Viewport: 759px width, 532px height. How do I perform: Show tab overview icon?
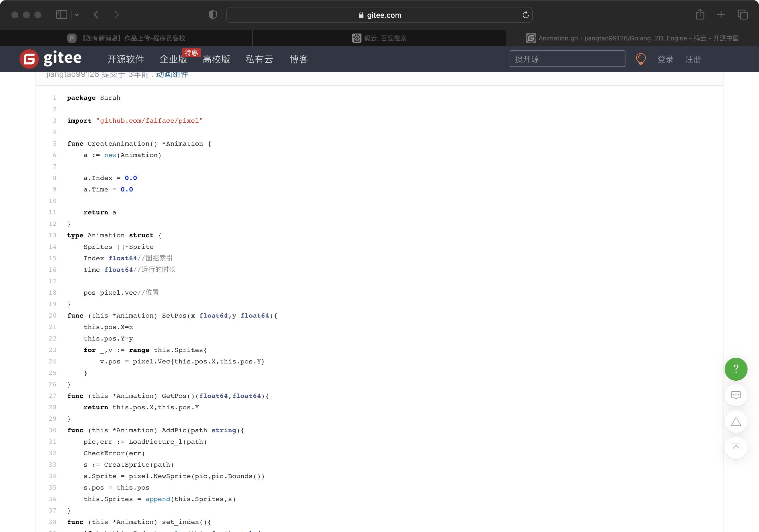pos(742,15)
